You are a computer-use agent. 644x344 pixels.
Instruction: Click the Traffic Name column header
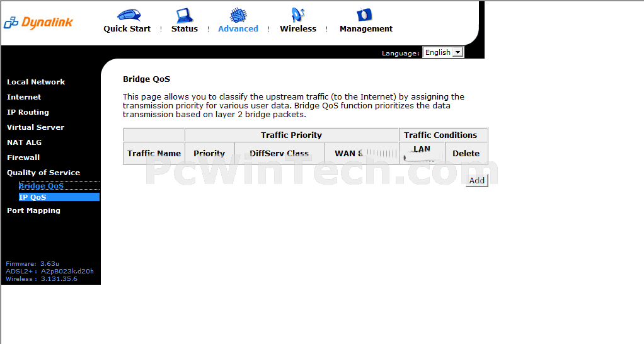[154, 153]
